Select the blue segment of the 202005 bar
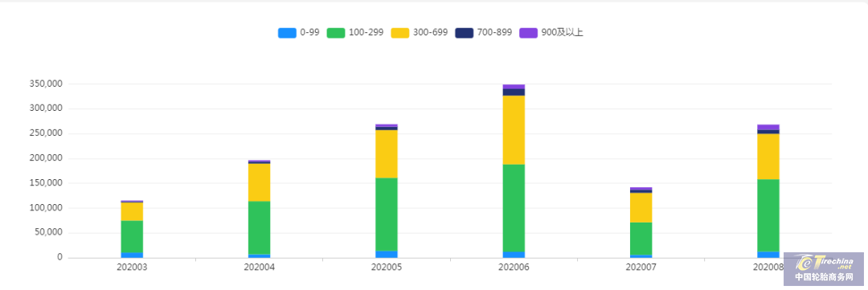The width and height of the screenshot is (868, 290). click(387, 255)
